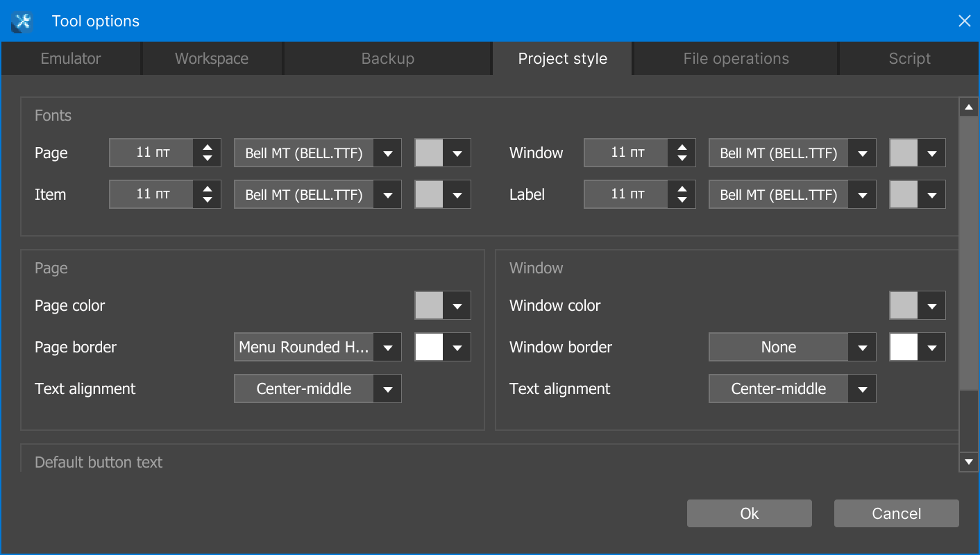Viewport: 980px width, 555px height.
Task: Open Page Text alignment dropdown
Action: coord(387,389)
